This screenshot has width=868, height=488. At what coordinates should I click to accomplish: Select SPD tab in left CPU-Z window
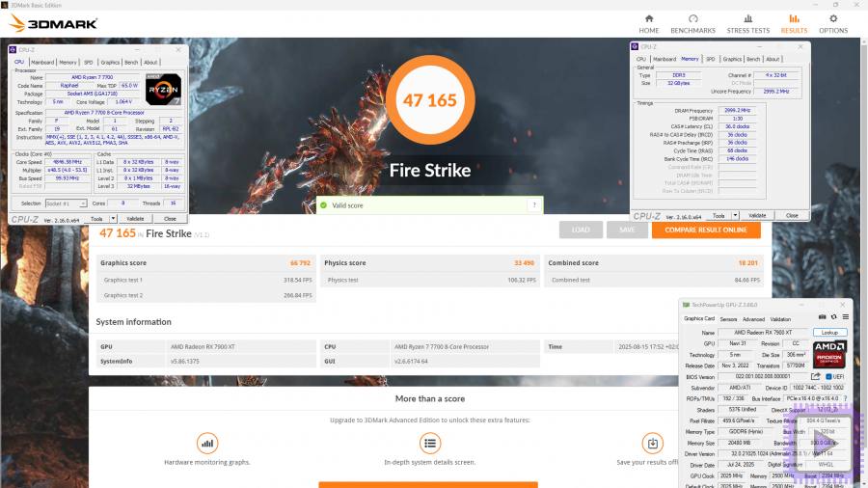pos(89,63)
